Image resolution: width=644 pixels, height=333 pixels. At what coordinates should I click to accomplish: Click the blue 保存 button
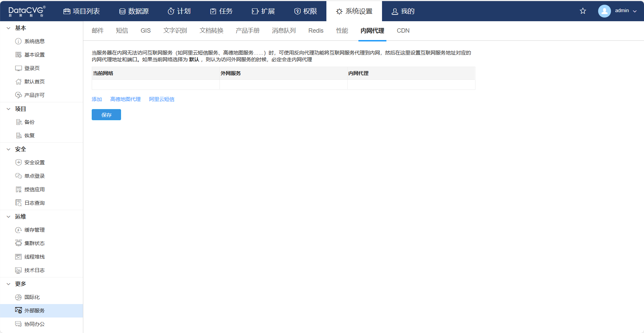[106, 115]
